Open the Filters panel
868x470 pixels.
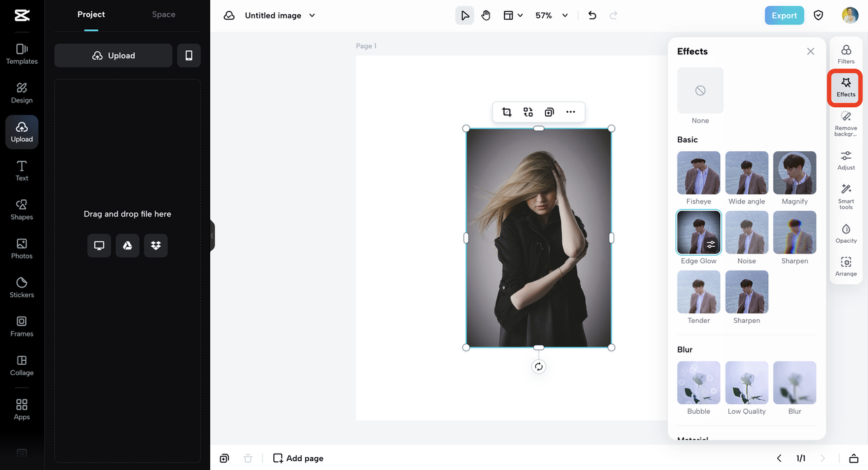coord(846,54)
